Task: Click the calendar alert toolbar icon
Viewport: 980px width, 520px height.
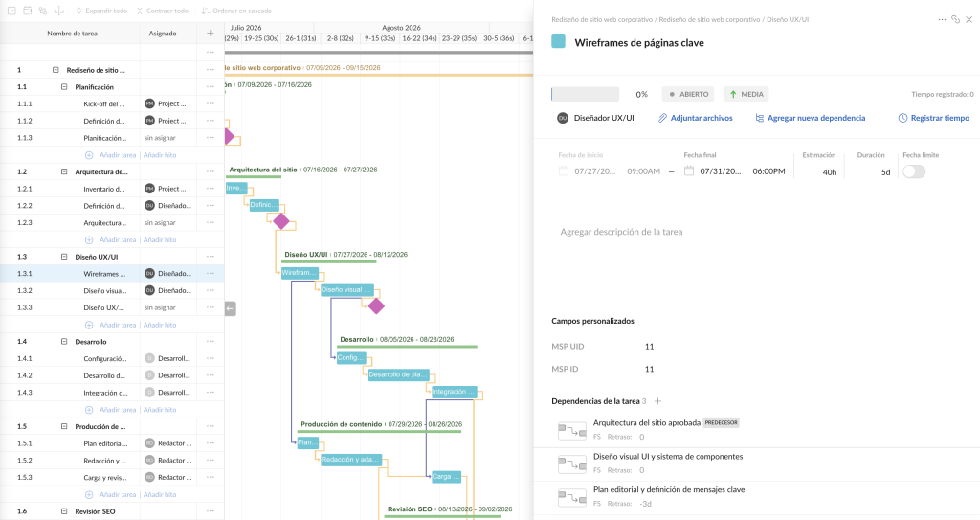Action: click(27, 11)
